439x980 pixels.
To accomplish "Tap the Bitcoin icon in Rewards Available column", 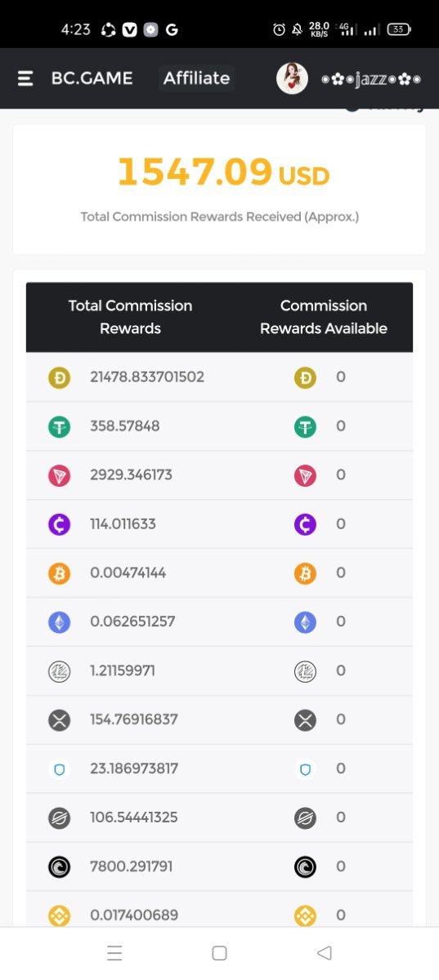I will pos(305,573).
